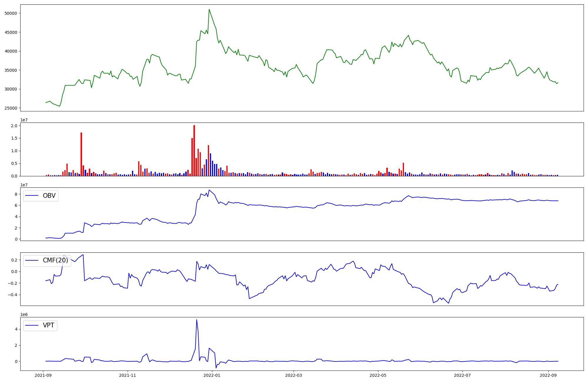This screenshot has height=382, width=588.
Task: Click the 1e6 exponent label above VPT chart
Action: click(x=24, y=314)
